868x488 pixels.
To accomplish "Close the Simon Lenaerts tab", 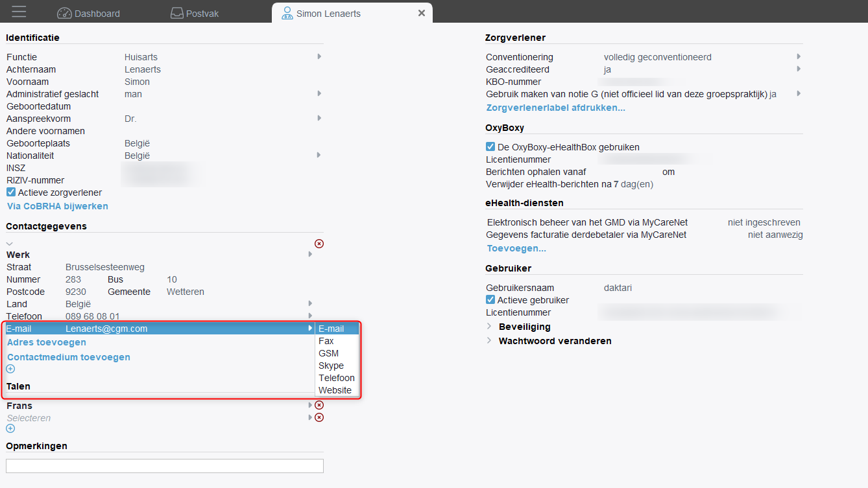I will pyautogui.click(x=422, y=13).
